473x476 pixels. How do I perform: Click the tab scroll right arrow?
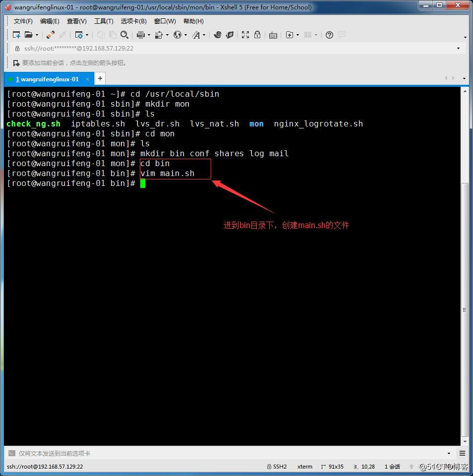[x=453, y=78]
